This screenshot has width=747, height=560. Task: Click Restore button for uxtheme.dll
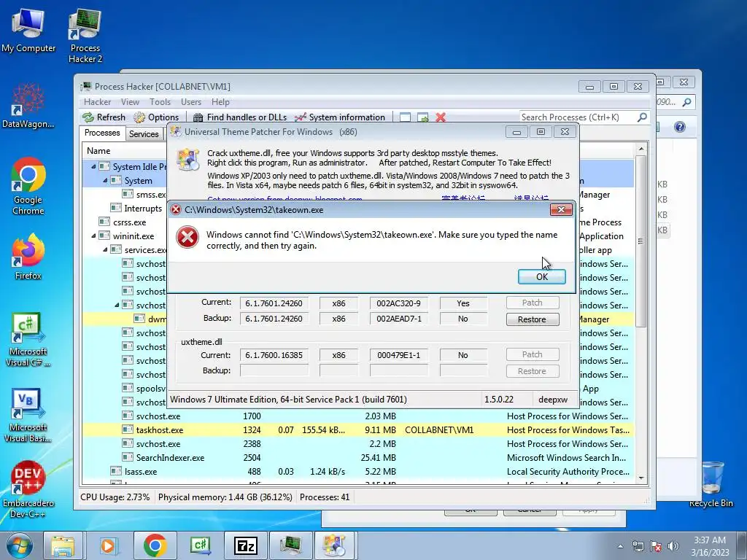(532, 371)
